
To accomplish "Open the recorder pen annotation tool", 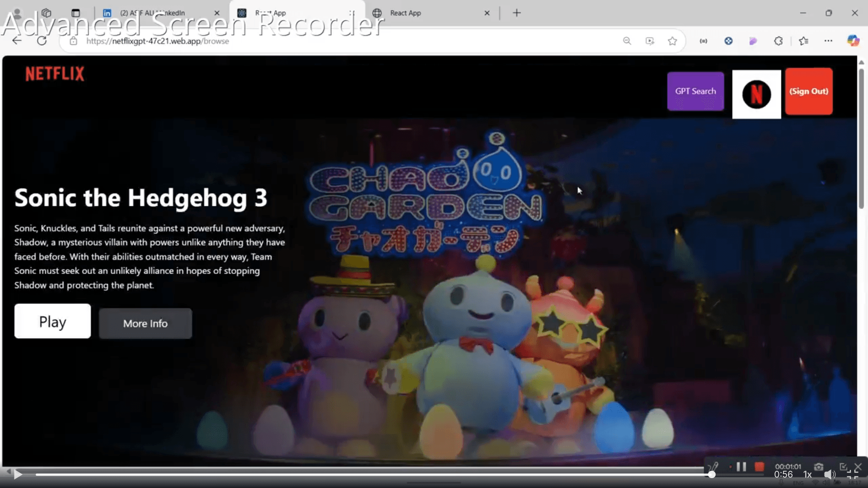I will (713, 467).
